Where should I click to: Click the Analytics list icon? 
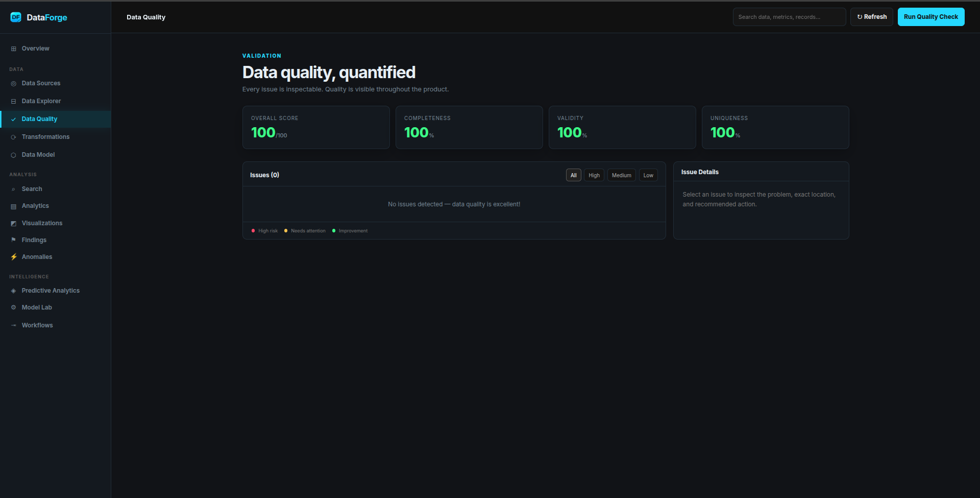pyautogui.click(x=14, y=206)
